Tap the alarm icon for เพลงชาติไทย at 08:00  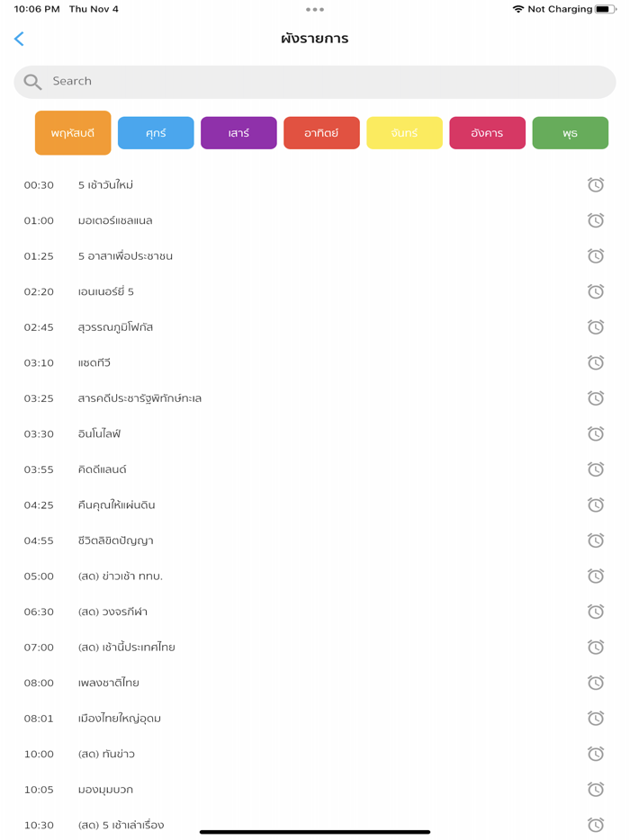(x=596, y=683)
